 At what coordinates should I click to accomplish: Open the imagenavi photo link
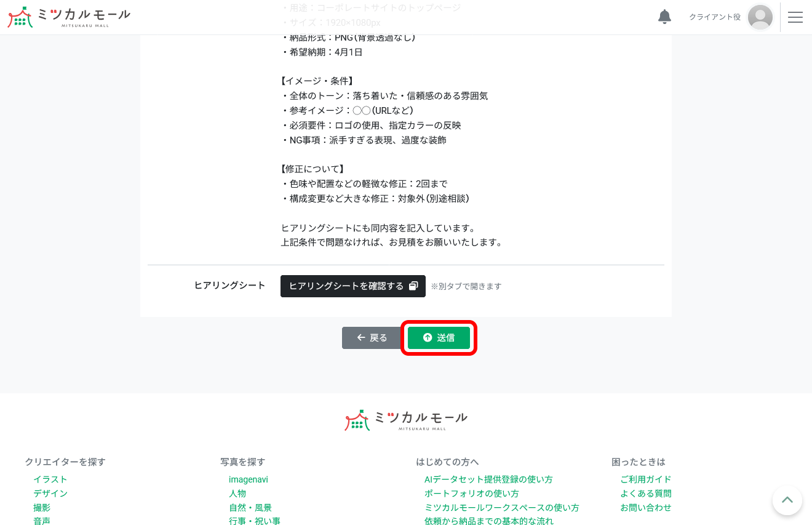(249, 479)
